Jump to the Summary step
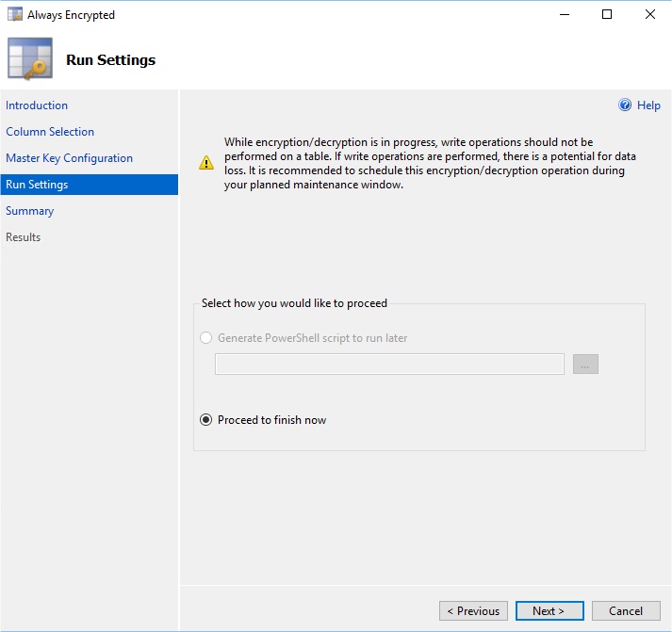This screenshot has height=632, width=672. (x=29, y=211)
